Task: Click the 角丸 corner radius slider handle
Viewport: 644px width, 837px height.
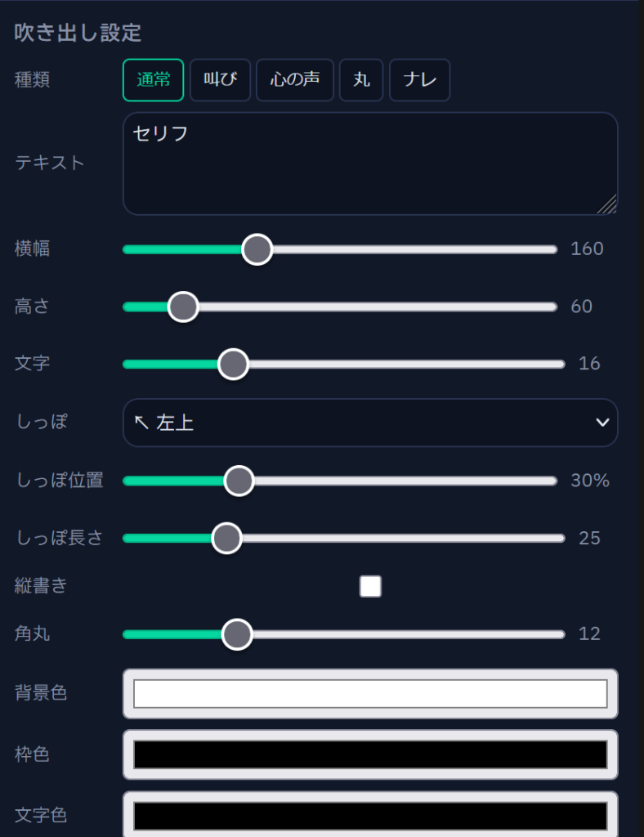Action: tap(237, 633)
